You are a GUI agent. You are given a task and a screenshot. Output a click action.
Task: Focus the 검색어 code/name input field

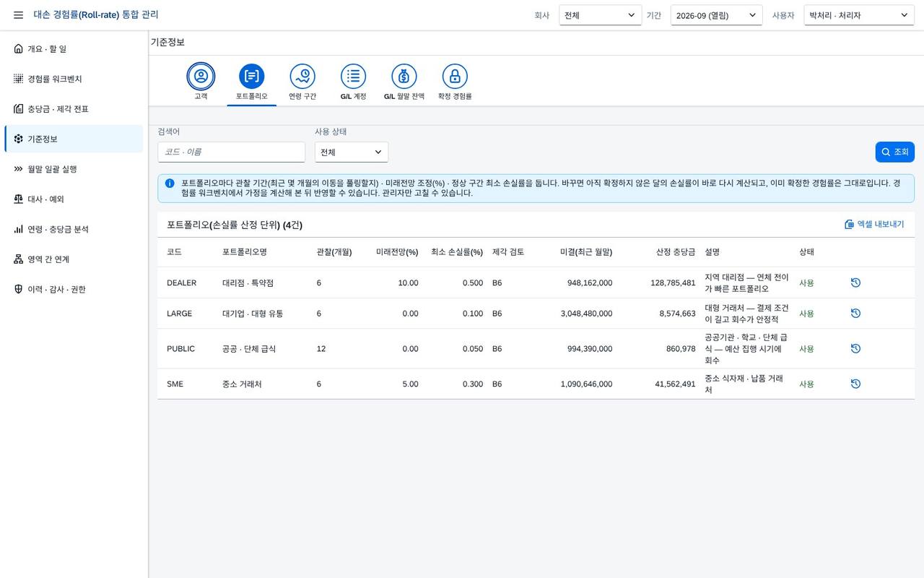231,152
